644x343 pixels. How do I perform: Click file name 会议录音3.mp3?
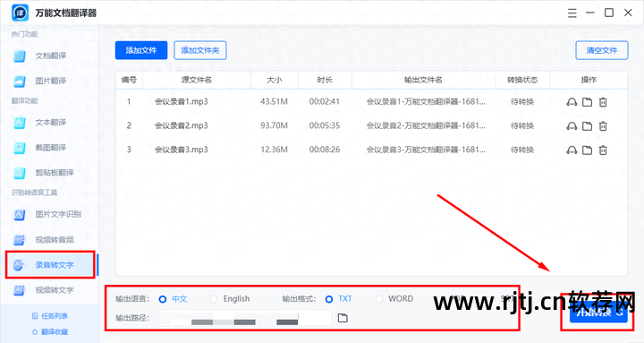pos(181,150)
